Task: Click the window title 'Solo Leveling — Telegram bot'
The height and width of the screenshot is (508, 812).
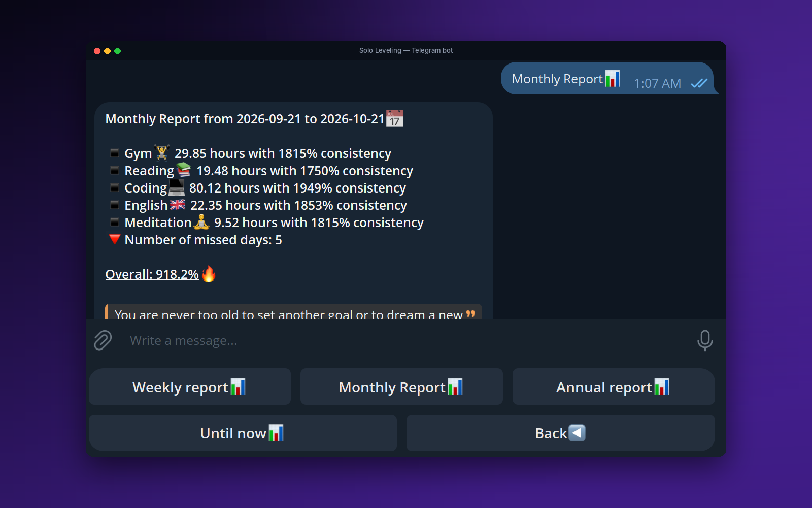Action: (x=406, y=50)
